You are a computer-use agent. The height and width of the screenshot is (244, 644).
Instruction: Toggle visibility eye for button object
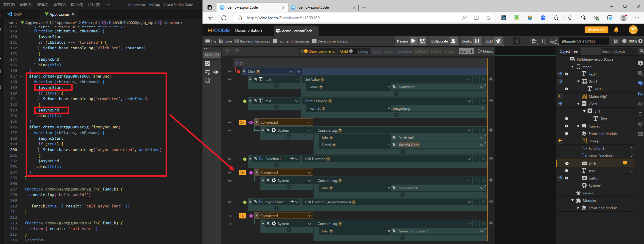pos(566,178)
